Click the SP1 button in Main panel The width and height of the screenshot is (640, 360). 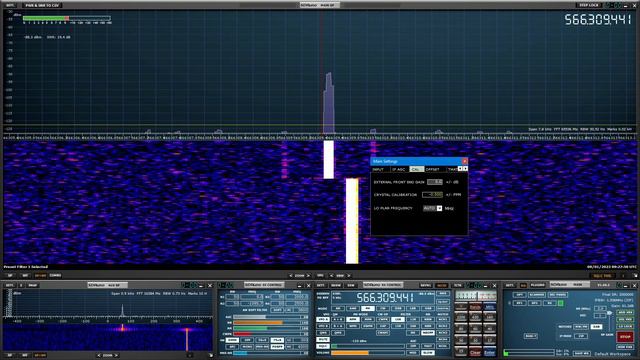click(x=519, y=303)
